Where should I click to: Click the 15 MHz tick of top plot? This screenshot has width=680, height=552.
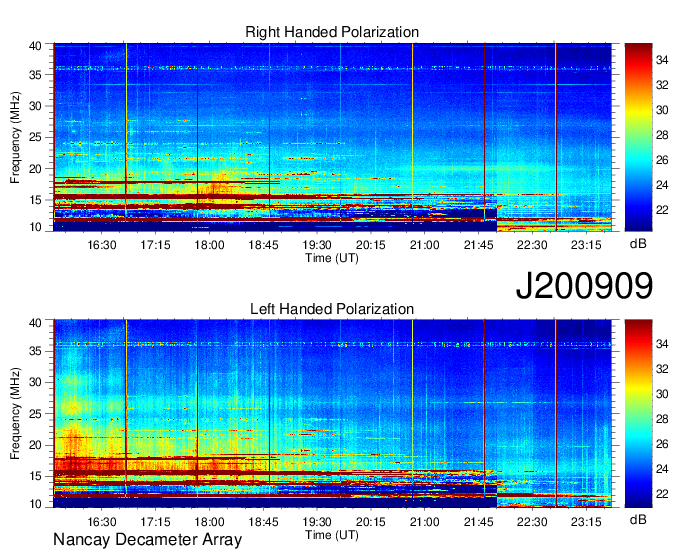[x=36, y=200]
